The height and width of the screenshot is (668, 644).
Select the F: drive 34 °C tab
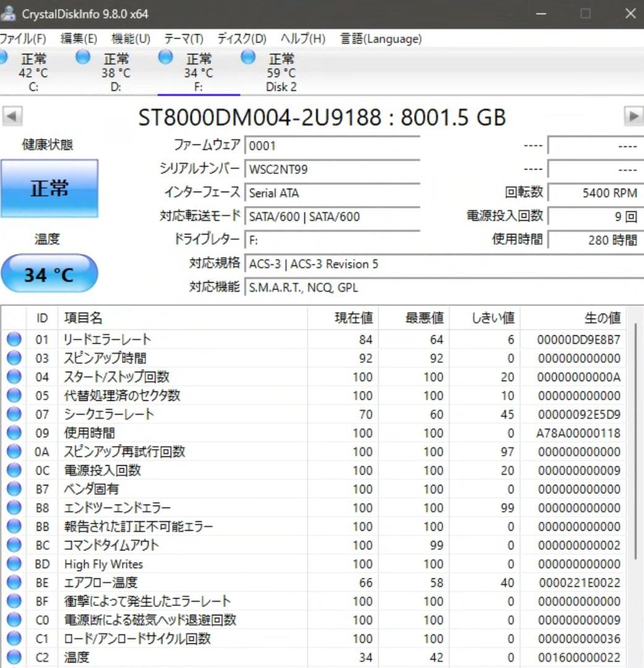click(x=199, y=72)
